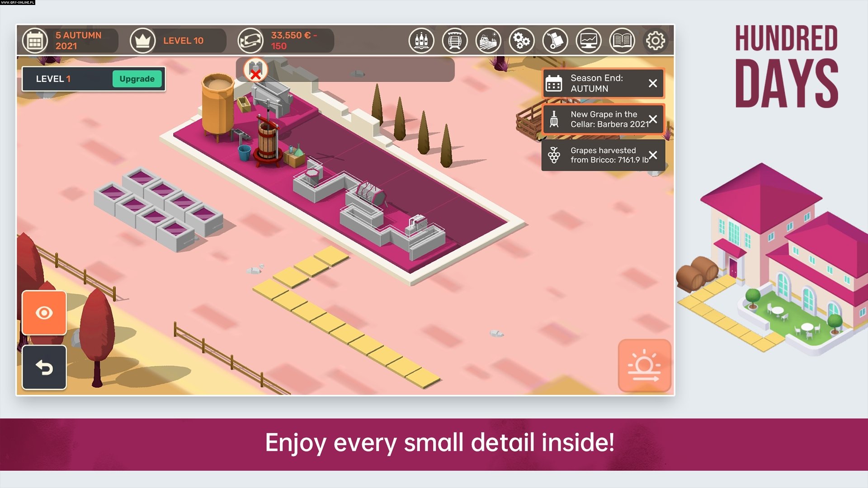Click the gears production icon
The width and height of the screenshot is (868, 488).
(x=522, y=41)
